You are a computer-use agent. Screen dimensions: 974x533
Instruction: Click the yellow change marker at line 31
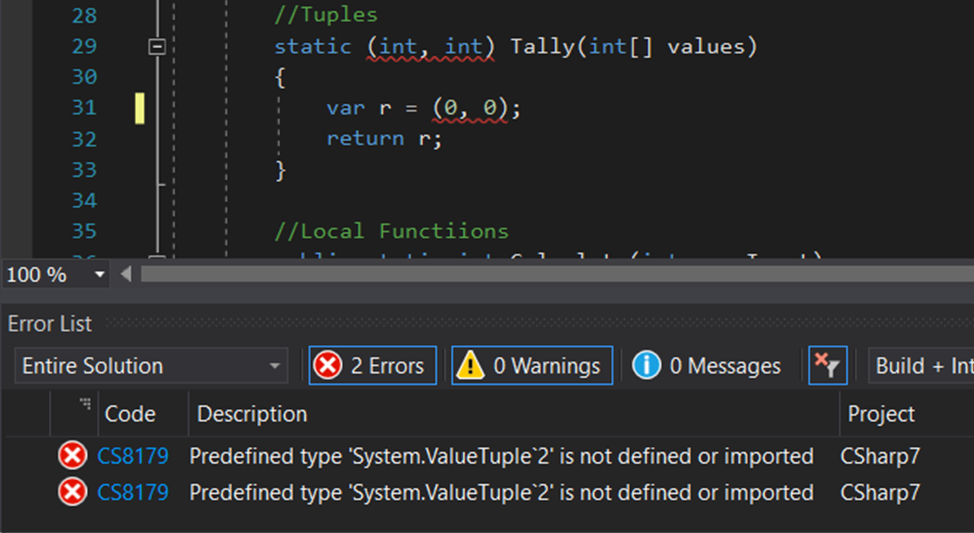coord(140,108)
